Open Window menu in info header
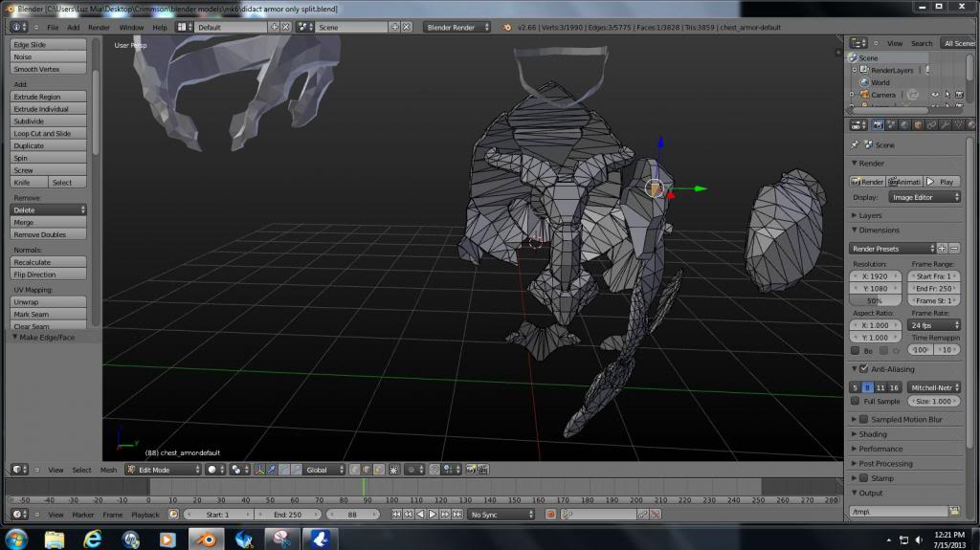 [x=131, y=28]
